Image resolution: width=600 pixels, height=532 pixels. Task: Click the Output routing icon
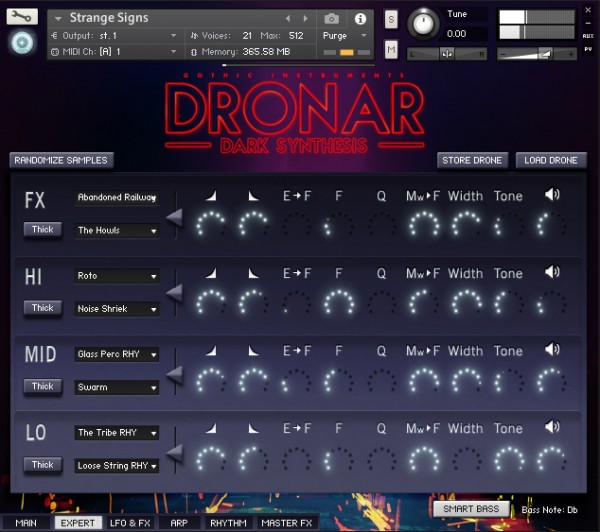[54, 36]
